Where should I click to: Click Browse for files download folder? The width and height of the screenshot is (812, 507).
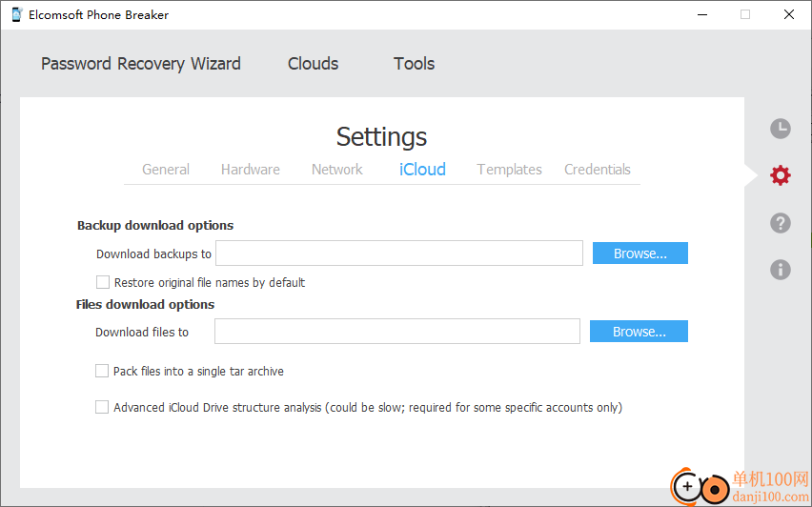[x=639, y=332]
